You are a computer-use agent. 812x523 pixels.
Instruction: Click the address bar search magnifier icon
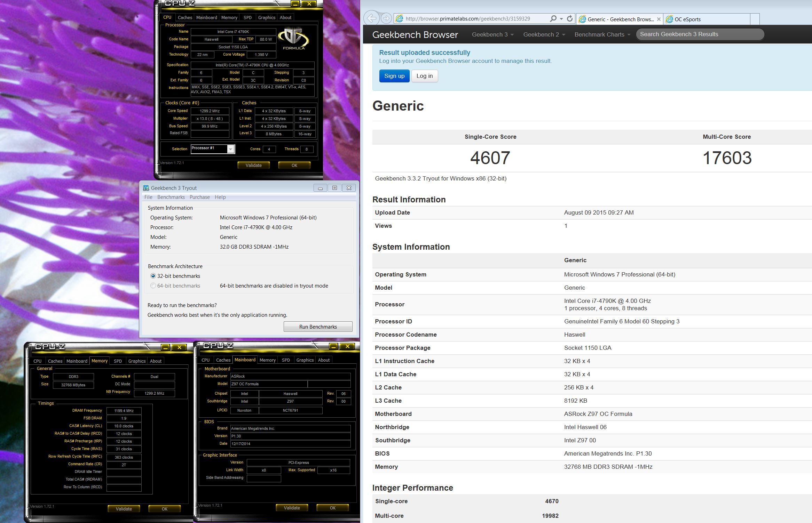click(553, 18)
